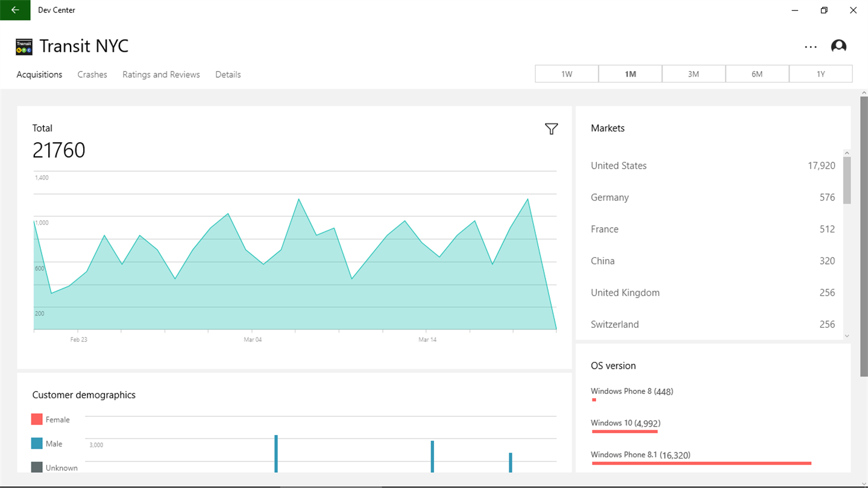868x488 pixels.
Task: Select the 1W time range
Action: pyautogui.click(x=567, y=74)
